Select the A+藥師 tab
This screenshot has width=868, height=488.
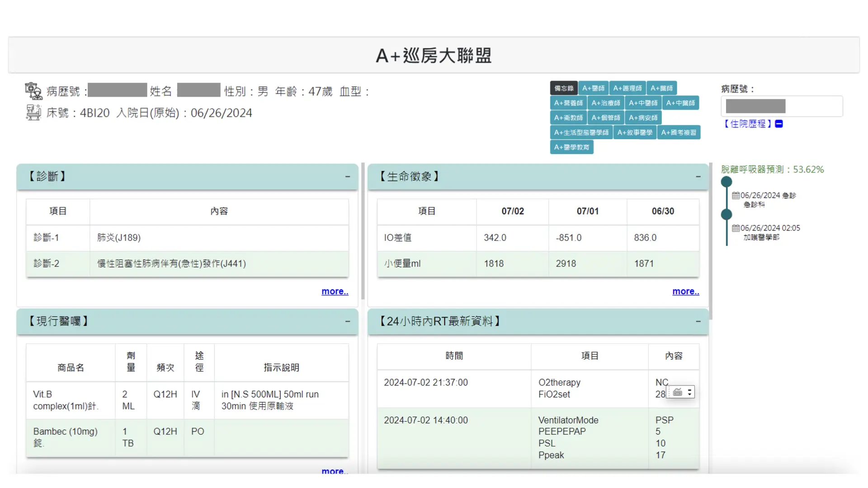661,88
